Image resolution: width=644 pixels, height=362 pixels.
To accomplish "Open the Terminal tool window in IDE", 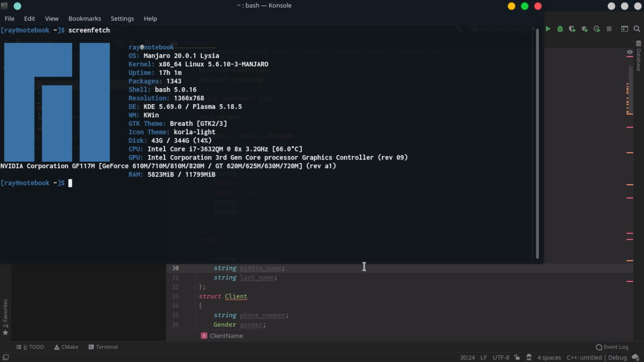I will point(103,347).
